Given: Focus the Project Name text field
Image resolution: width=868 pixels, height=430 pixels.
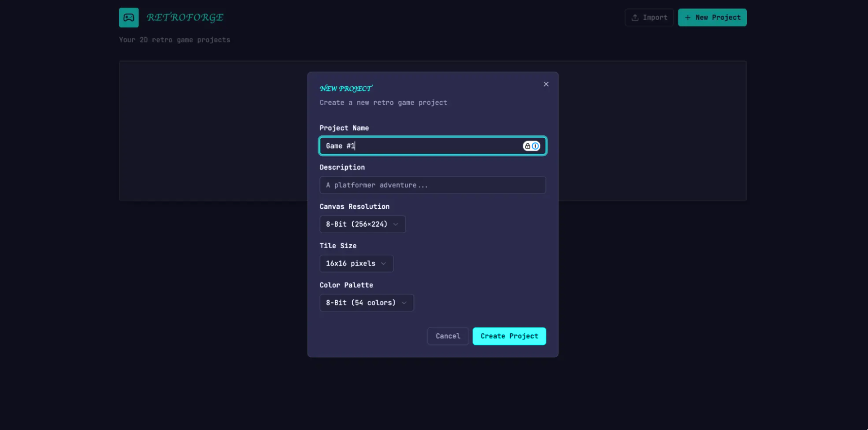Looking at the screenshot, I should (x=420, y=146).
